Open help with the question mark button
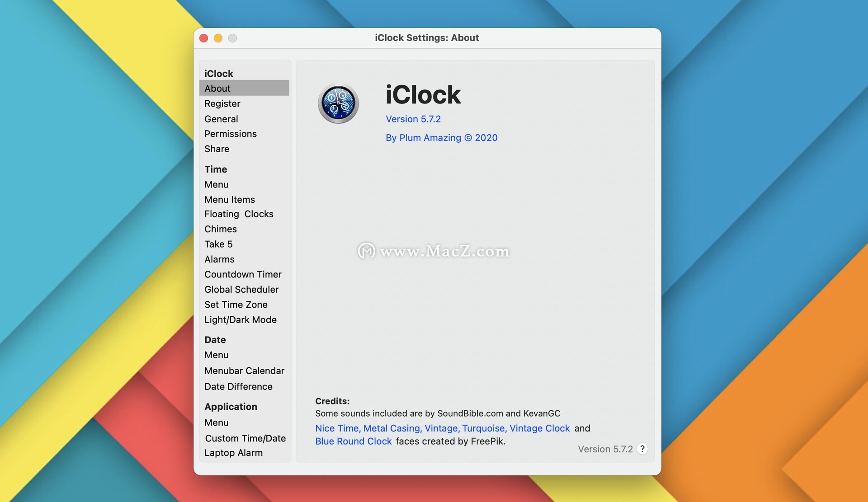The width and height of the screenshot is (868, 502). pos(642,449)
